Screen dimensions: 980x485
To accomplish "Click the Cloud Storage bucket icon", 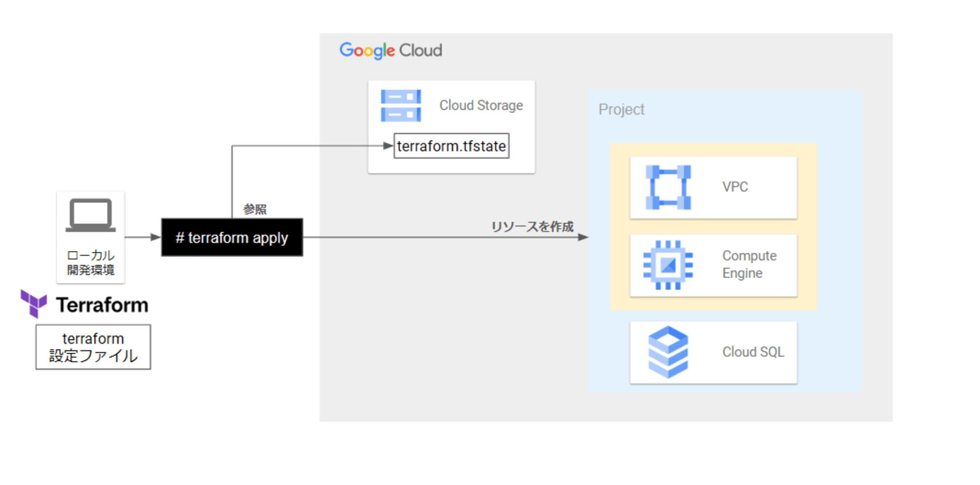I will (400, 105).
